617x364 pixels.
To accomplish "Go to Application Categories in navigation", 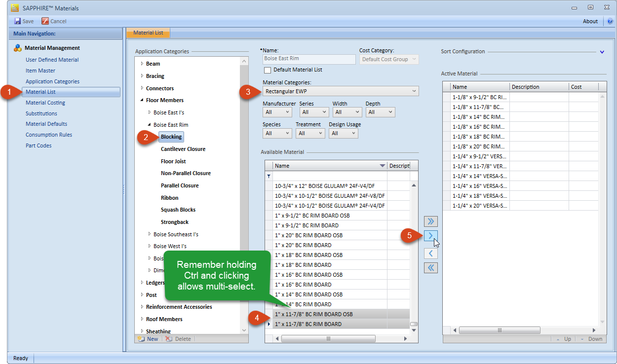I will click(52, 81).
